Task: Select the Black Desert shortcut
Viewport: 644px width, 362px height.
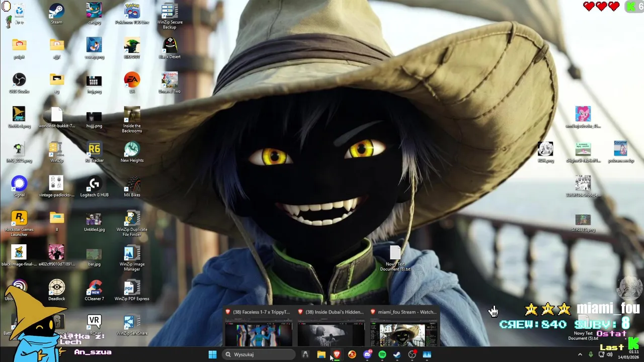Action: pyautogui.click(x=170, y=48)
